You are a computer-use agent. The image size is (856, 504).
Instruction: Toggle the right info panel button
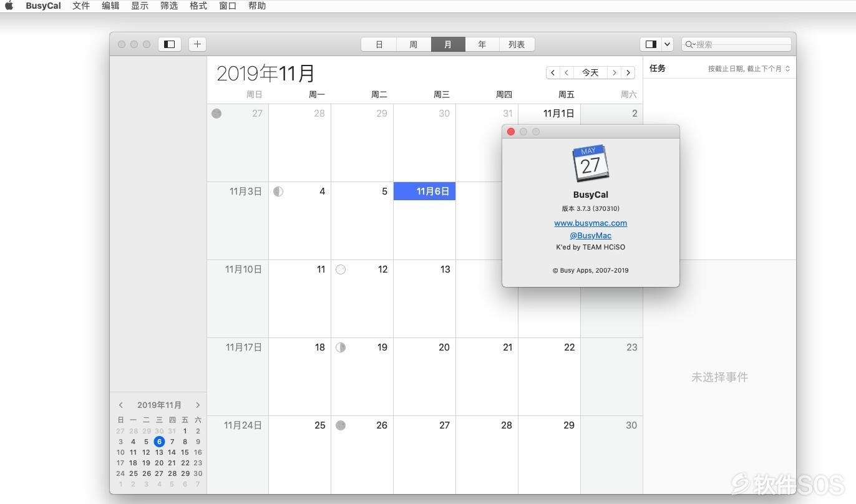click(x=651, y=44)
